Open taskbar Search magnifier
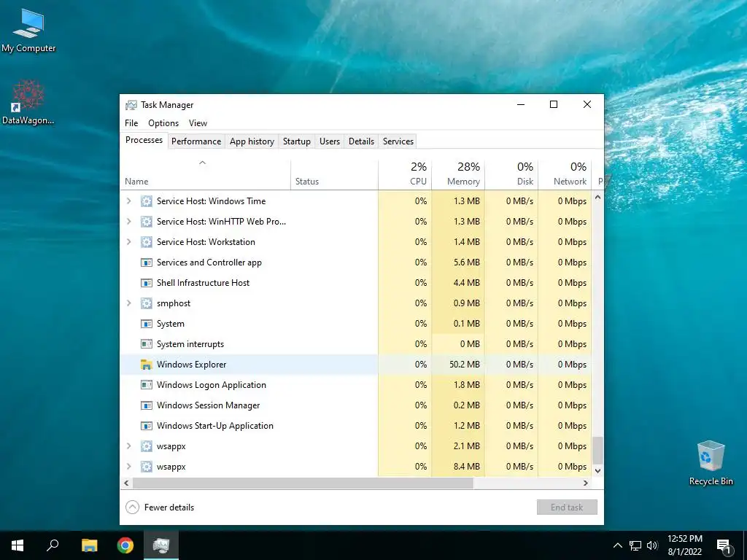Image resolution: width=747 pixels, height=560 pixels. pos(53,545)
